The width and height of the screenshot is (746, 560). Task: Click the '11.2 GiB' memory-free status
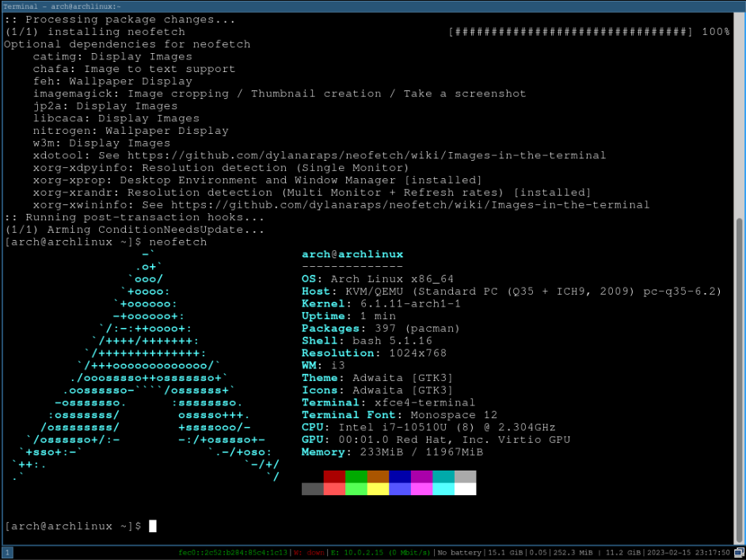pos(622,552)
